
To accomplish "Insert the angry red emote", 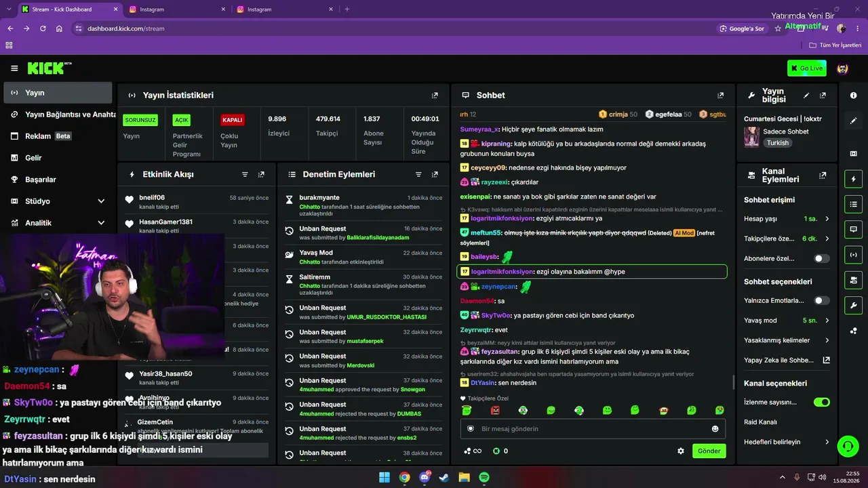I will click(x=495, y=410).
